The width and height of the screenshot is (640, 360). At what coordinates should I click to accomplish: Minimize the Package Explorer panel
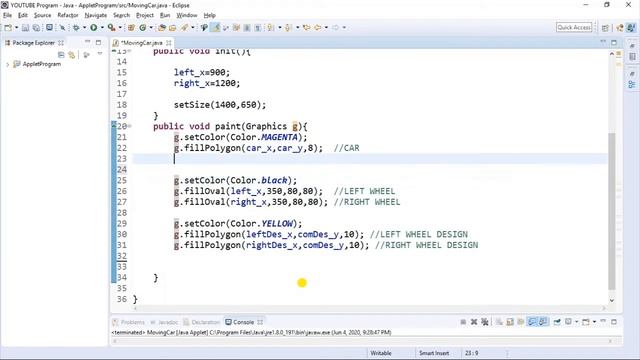point(87,42)
